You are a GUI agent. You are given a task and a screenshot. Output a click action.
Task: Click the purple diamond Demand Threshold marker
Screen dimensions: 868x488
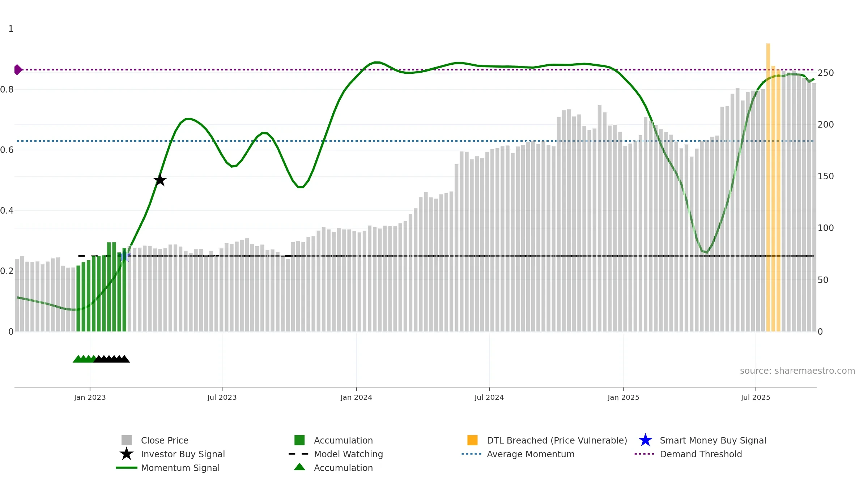click(x=18, y=70)
